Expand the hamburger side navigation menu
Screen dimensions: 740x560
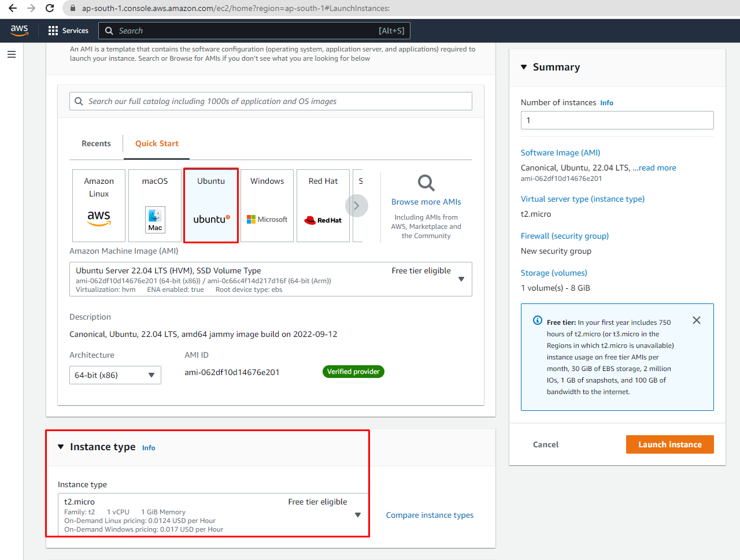tap(12, 54)
